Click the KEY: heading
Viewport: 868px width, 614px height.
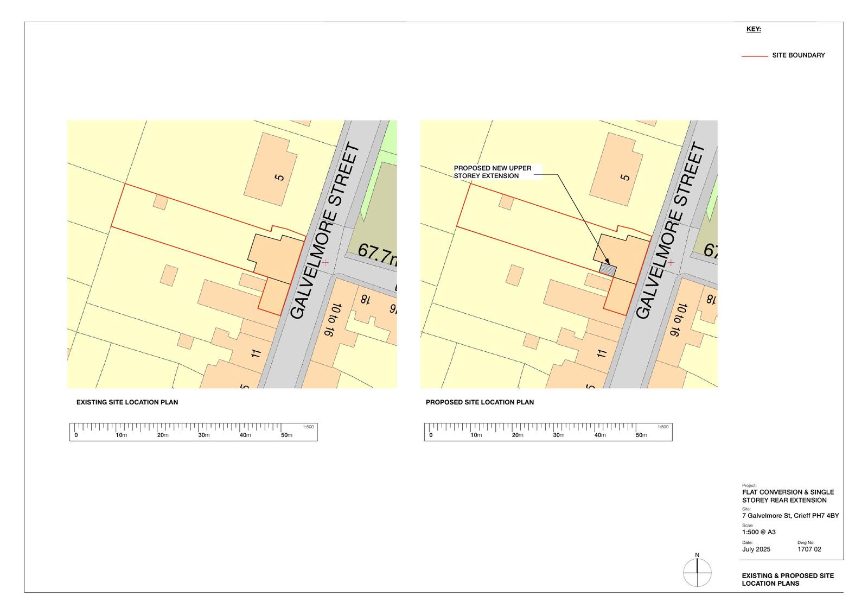[x=754, y=29]
